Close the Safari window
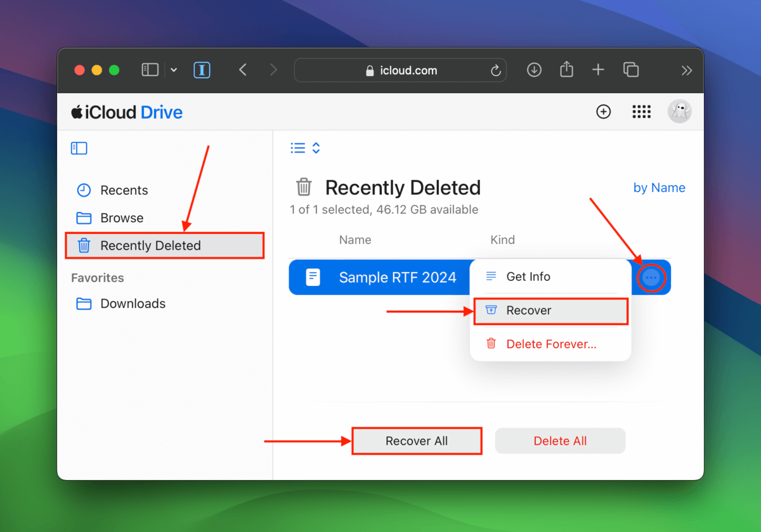The width and height of the screenshot is (761, 532). tap(79, 70)
